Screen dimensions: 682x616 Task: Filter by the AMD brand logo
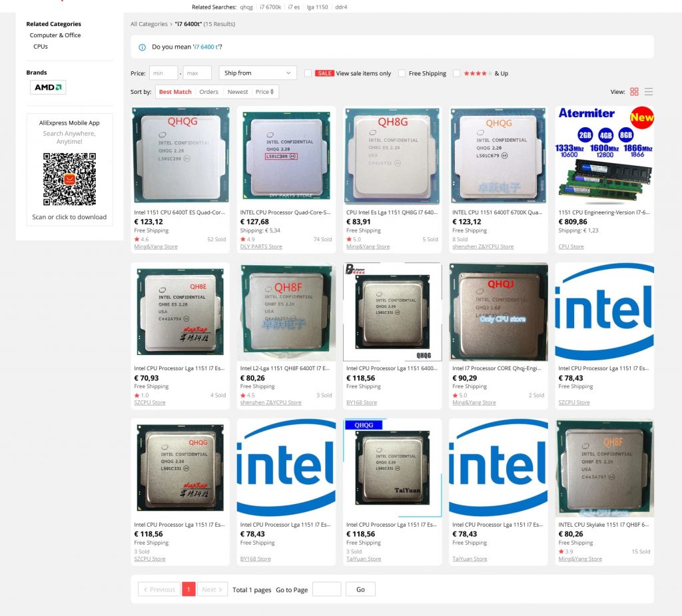pos(48,87)
